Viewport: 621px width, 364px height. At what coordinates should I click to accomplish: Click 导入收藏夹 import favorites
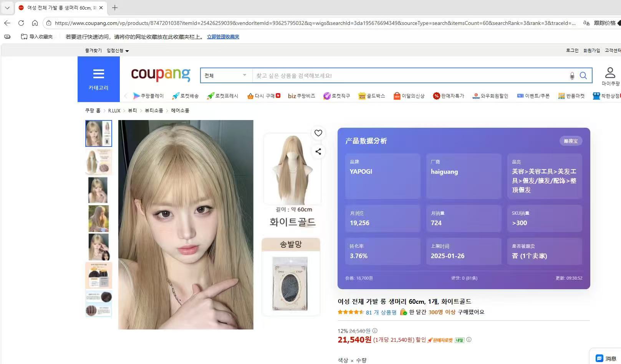pyautogui.click(x=37, y=37)
